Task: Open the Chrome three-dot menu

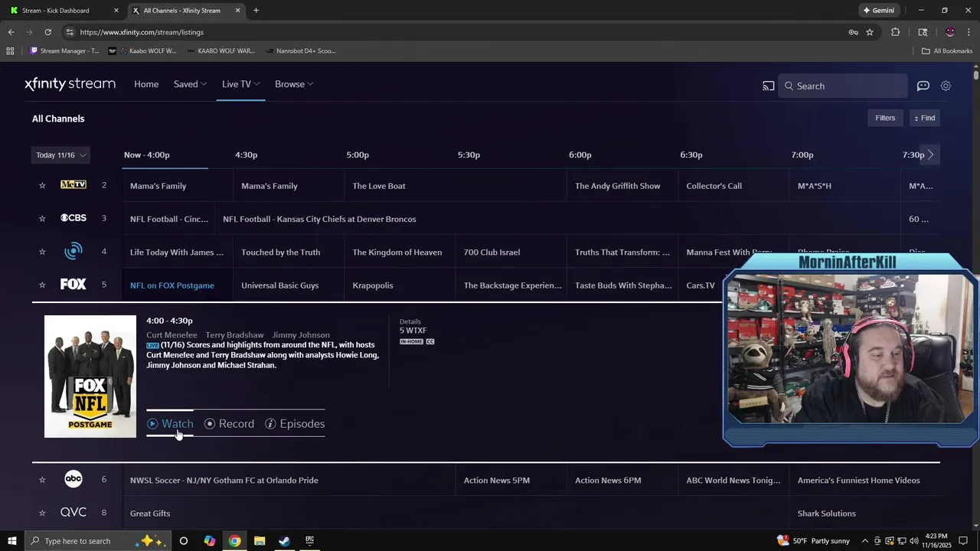Action: click(x=969, y=32)
